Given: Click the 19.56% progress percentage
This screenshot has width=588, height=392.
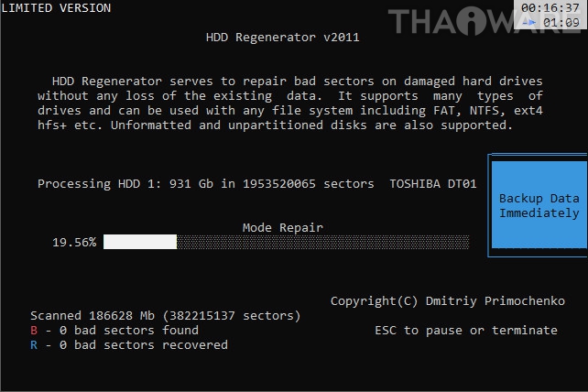Looking at the screenshot, I should (74, 243).
